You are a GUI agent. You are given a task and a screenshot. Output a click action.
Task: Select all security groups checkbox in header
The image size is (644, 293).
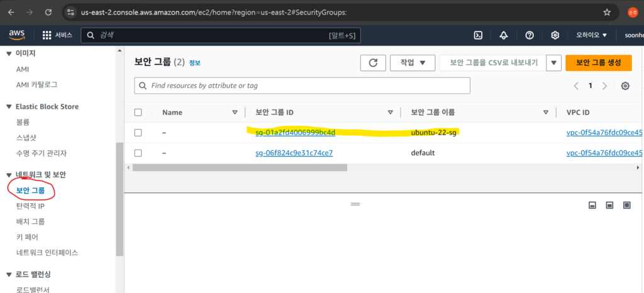(x=138, y=113)
